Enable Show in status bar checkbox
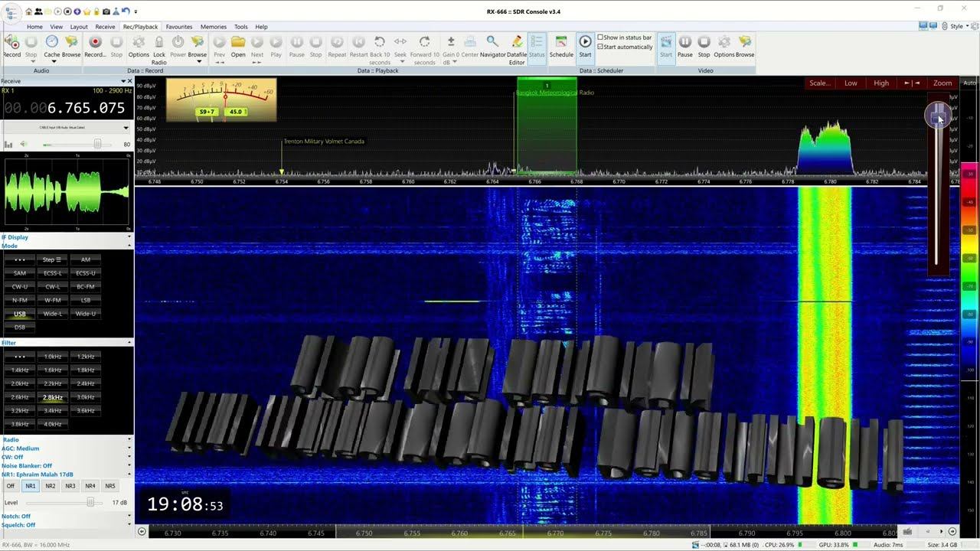 [600, 37]
